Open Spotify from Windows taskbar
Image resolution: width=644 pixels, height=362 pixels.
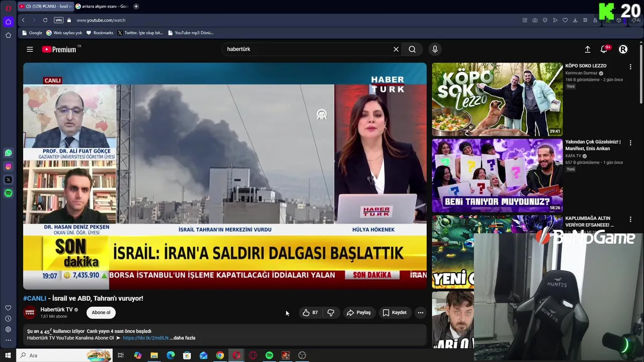coord(269,355)
